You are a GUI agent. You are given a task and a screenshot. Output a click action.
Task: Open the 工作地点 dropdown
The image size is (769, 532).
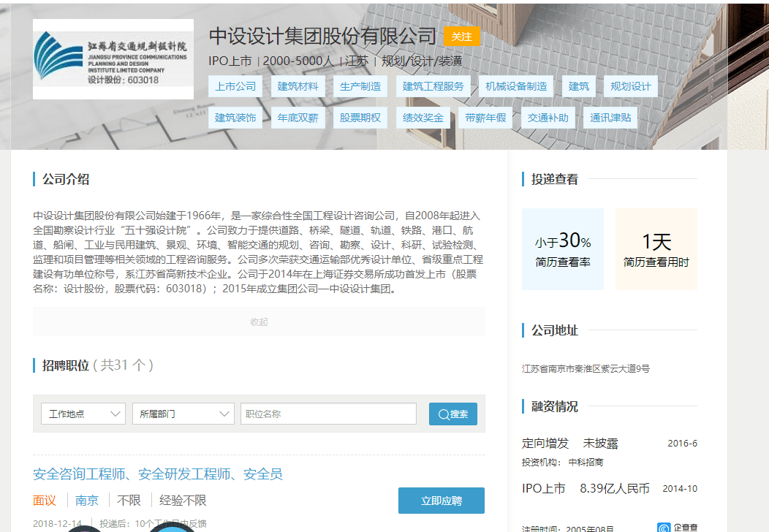click(x=83, y=414)
